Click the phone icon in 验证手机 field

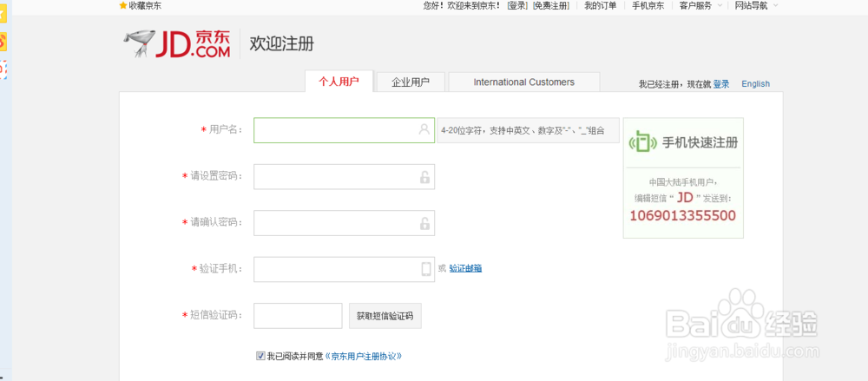point(425,269)
